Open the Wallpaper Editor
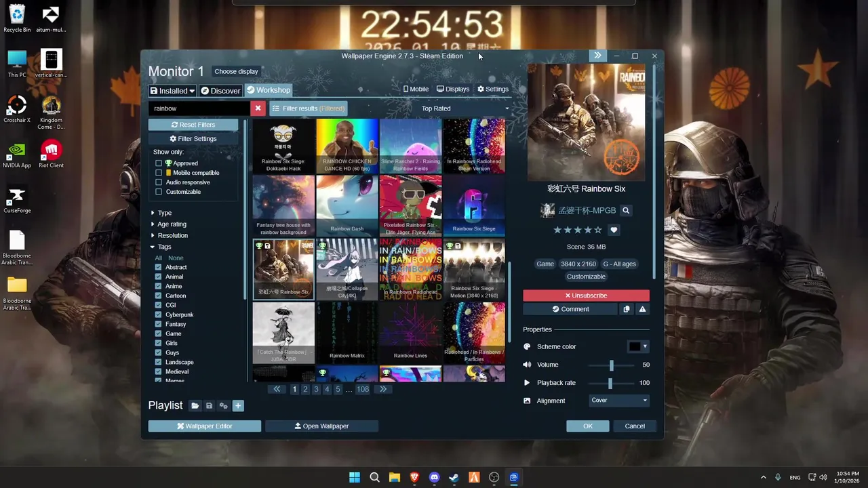This screenshot has width=868, height=488. [x=205, y=426]
